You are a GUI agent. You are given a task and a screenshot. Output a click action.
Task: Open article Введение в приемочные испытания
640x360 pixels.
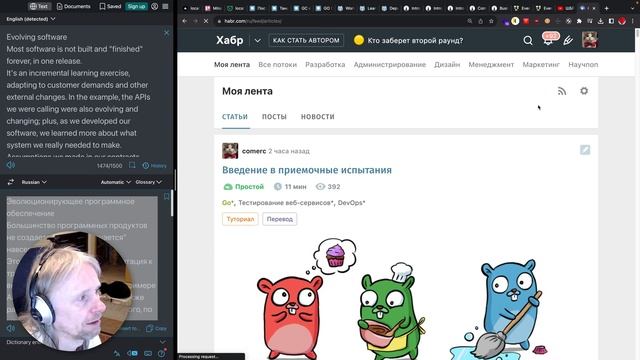307,170
